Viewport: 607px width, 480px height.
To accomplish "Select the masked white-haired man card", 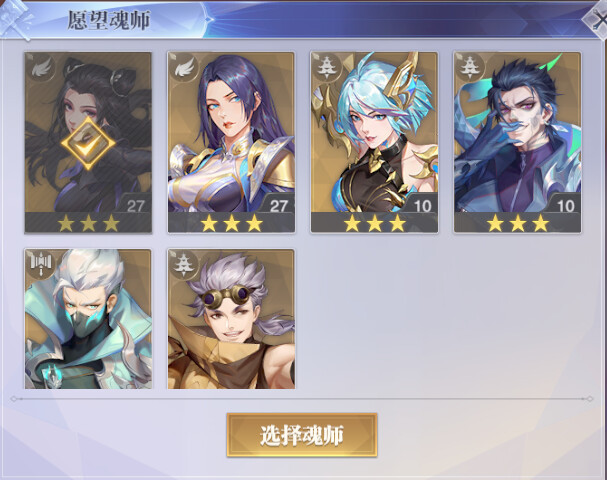I will (x=88, y=319).
